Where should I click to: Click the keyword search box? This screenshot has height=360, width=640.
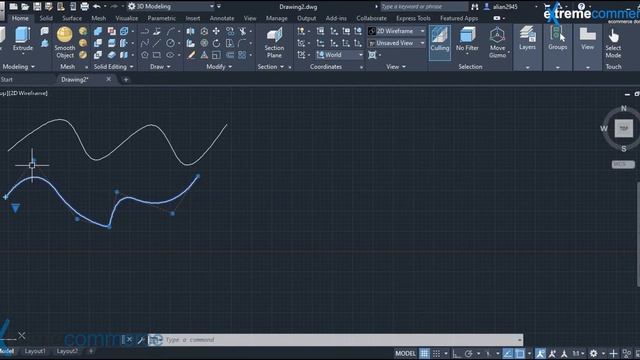(424, 7)
